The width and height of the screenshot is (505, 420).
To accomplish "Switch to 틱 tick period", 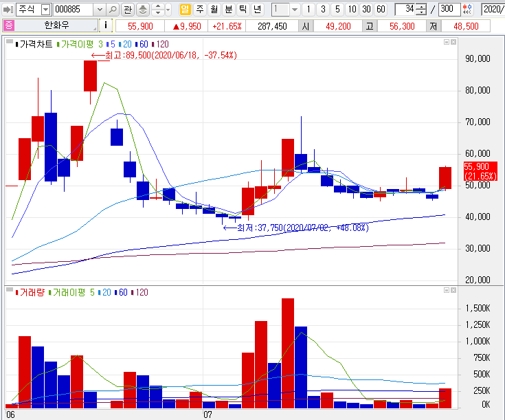I will click(243, 10).
